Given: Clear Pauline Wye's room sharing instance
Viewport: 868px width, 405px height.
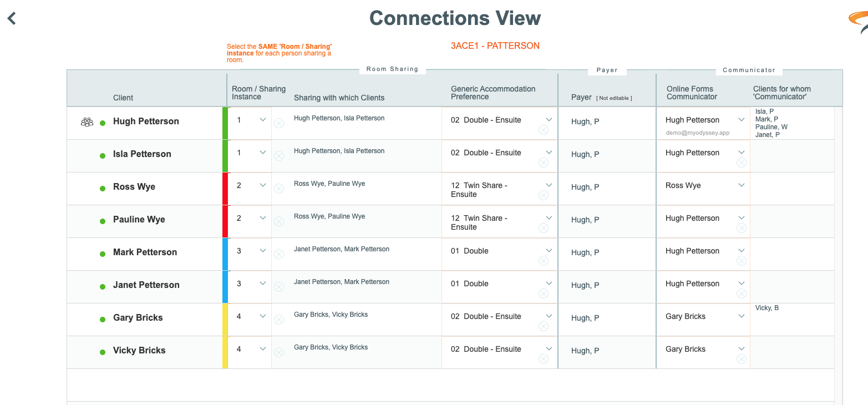Looking at the screenshot, I should (x=279, y=221).
